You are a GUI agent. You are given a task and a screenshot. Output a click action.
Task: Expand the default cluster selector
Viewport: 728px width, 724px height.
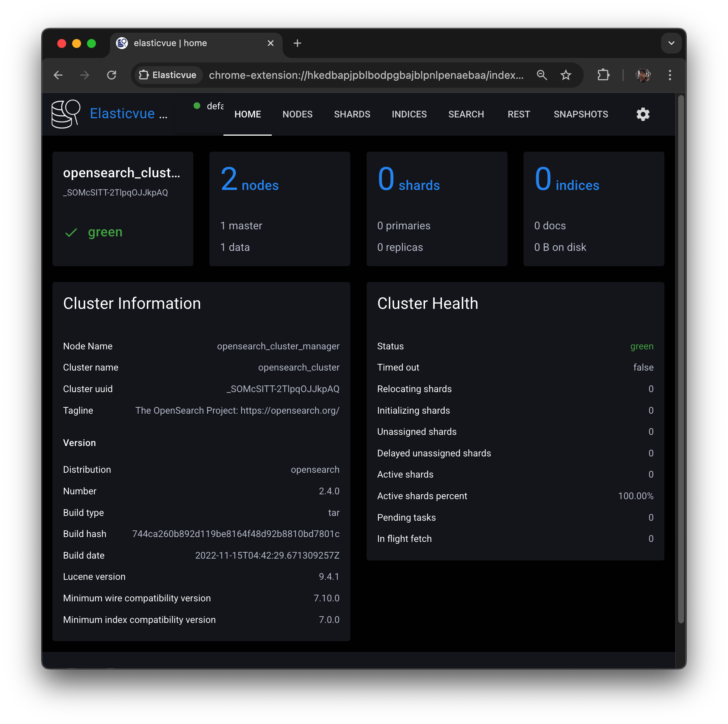point(209,106)
